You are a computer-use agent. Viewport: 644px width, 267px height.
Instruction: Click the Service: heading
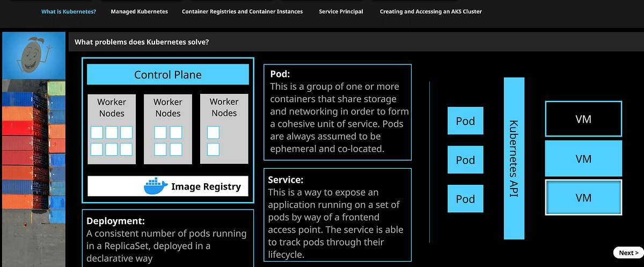tap(286, 180)
